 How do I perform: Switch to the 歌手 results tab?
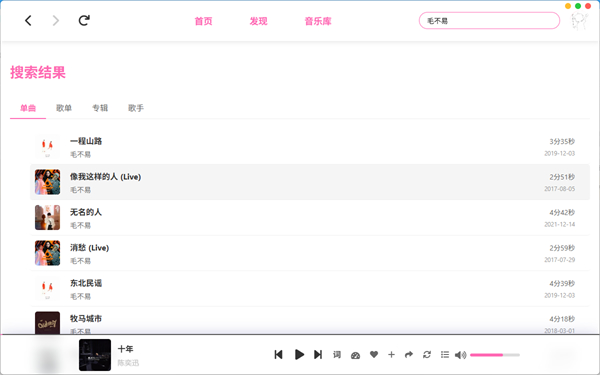pos(136,108)
